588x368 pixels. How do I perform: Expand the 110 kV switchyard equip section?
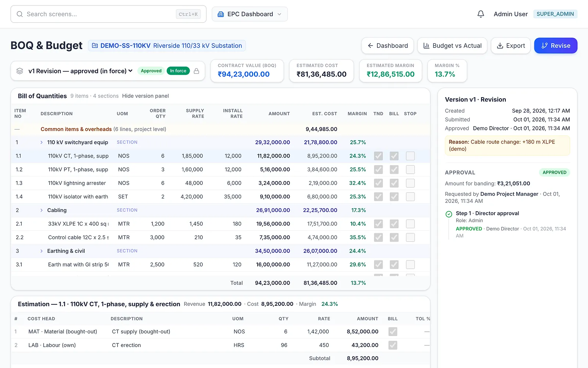click(41, 142)
